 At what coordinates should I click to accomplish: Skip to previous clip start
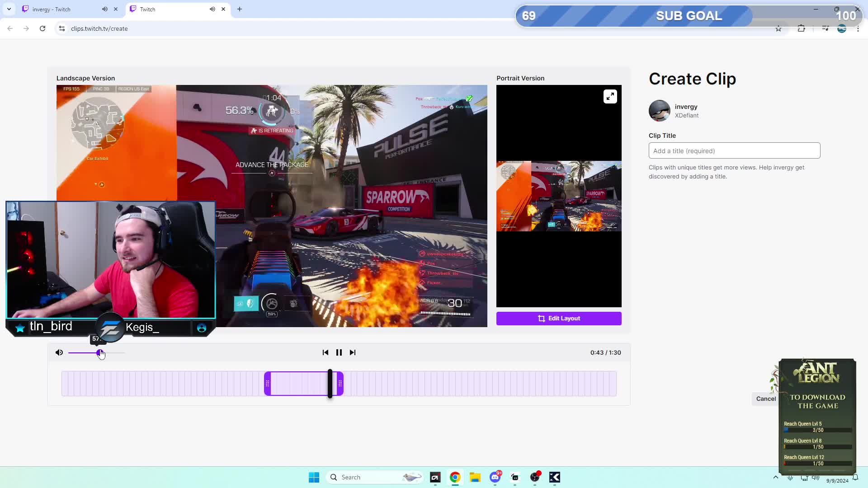[325, 352]
